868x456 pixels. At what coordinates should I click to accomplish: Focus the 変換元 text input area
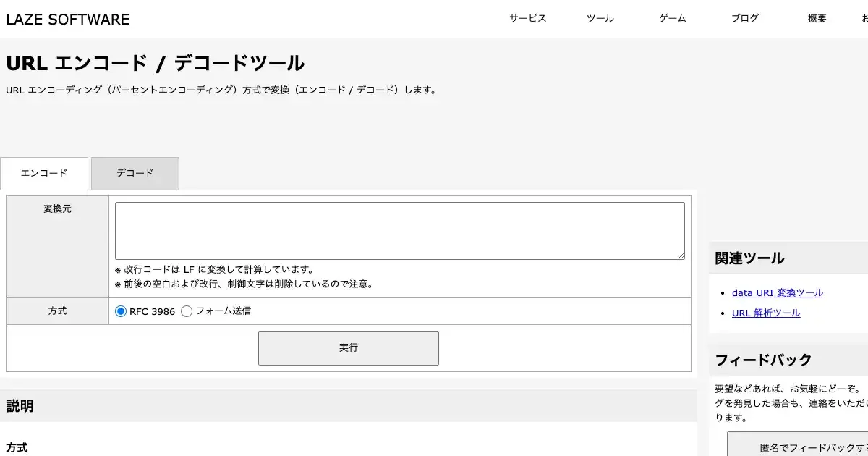coord(399,230)
